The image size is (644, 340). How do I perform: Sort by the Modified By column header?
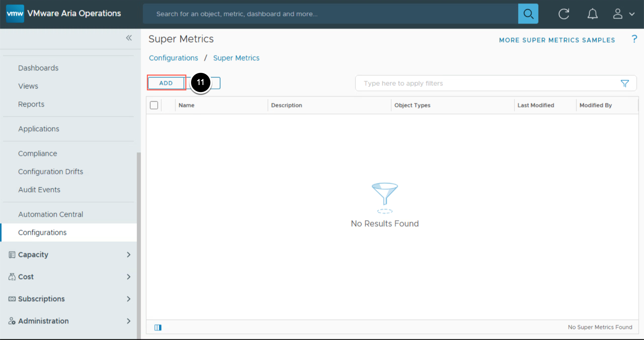click(596, 105)
